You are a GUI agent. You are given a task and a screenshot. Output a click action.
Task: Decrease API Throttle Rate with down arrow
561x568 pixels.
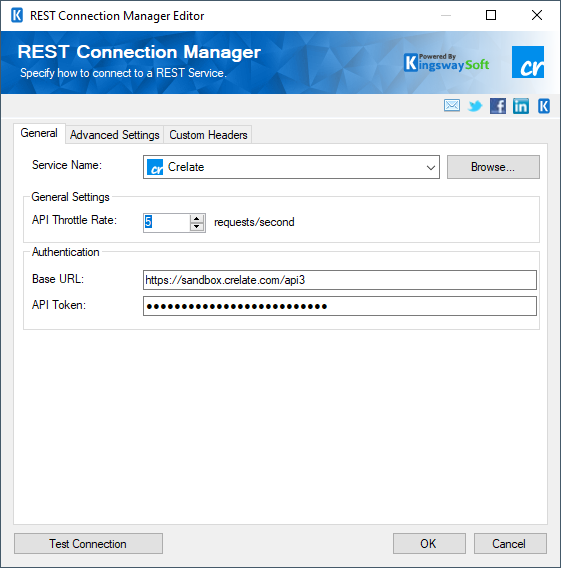tap(196, 227)
